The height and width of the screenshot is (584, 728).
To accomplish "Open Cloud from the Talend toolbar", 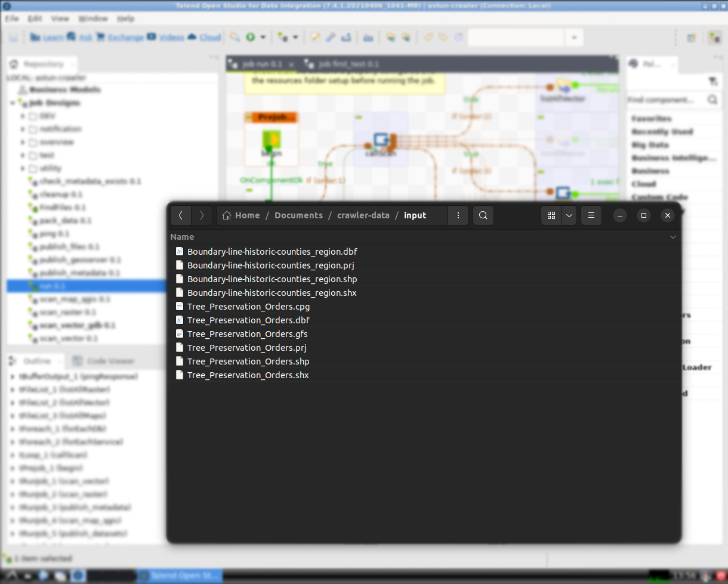I will [204, 37].
